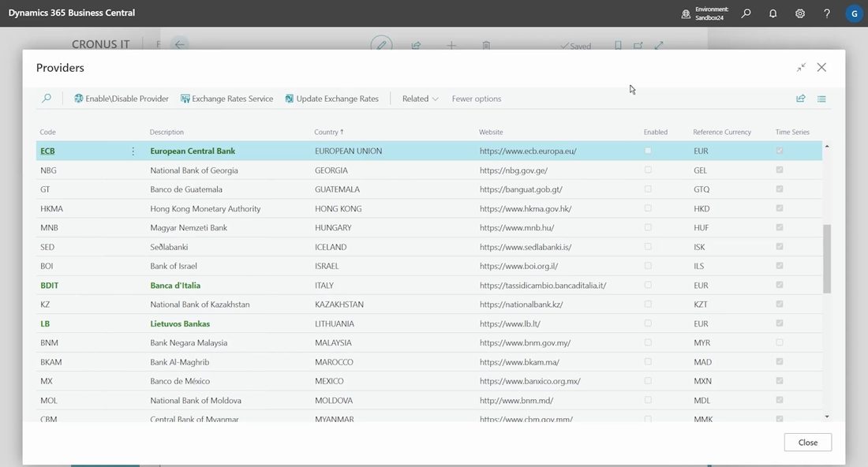The width and height of the screenshot is (868, 467).
Task: Select the National Bank of Kazakhstan row
Action: (429, 304)
